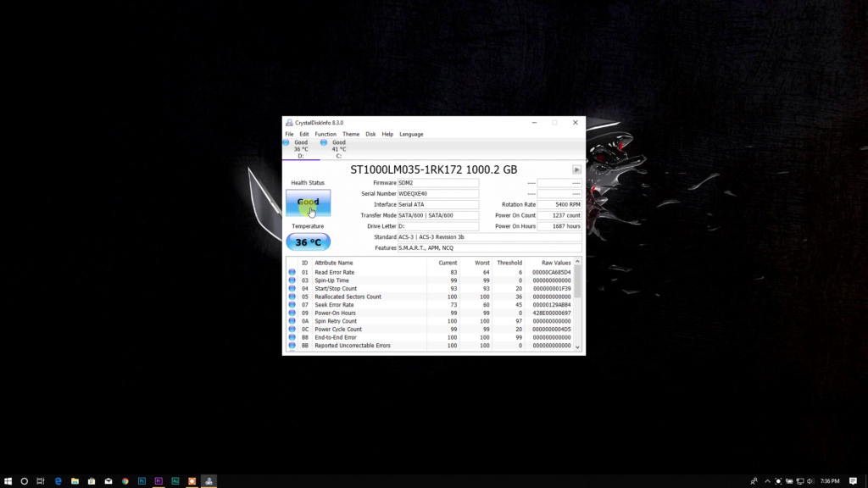Select the D: drive tab

click(x=301, y=149)
